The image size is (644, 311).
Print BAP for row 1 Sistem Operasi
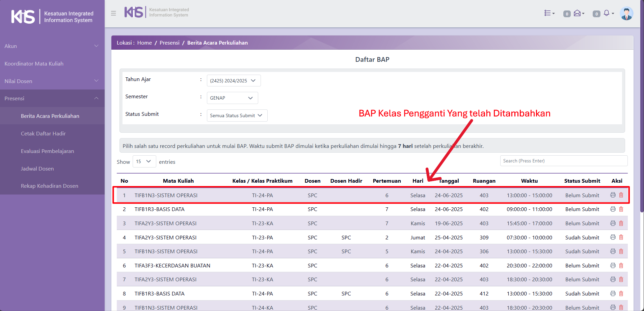(x=613, y=195)
